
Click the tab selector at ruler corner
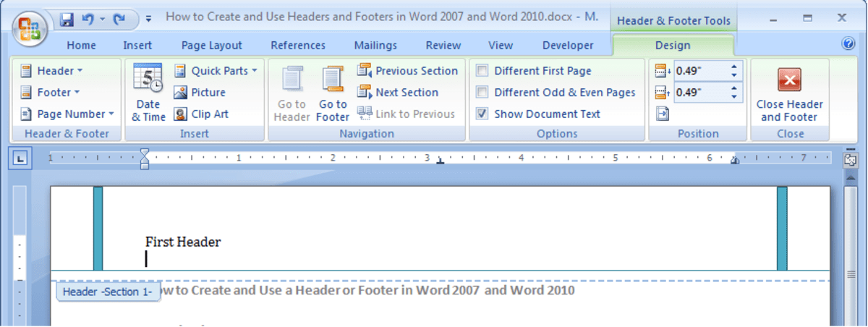tap(20, 158)
